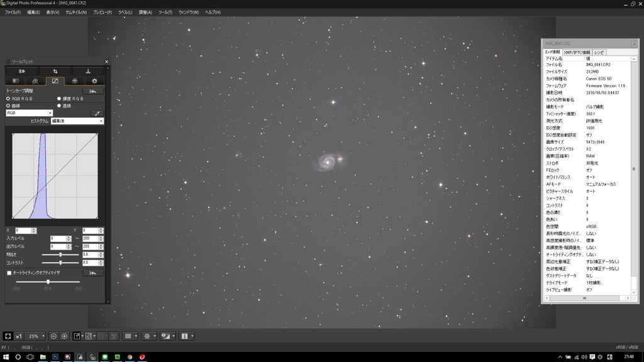The height and width of the screenshot is (362, 644).
Task: Click the zoom in plus button
Action: [64, 336]
